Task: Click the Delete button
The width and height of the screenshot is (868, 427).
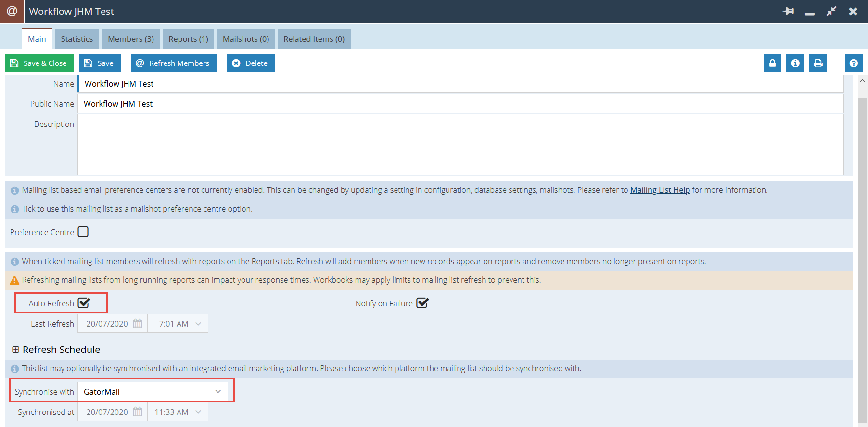Action: tap(251, 63)
